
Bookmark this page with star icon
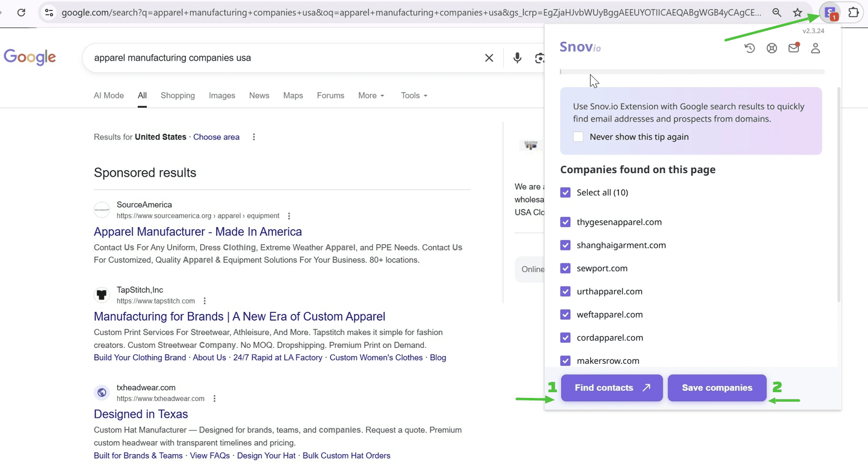coord(797,12)
